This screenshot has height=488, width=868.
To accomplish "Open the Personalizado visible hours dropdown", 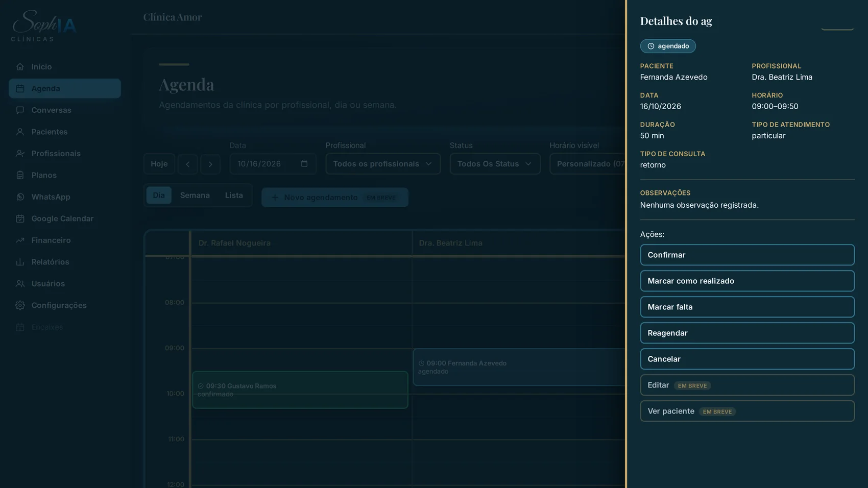I will [588, 164].
